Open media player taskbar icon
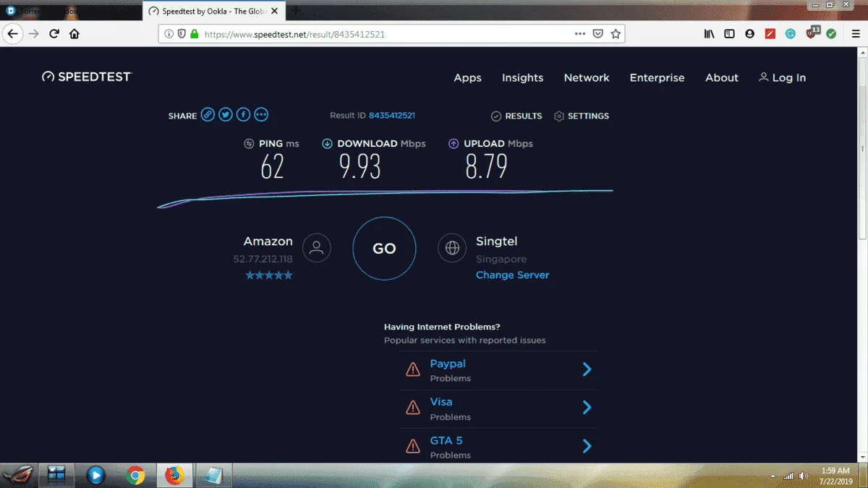This screenshot has height=488, width=868. (x=95, y=475)
